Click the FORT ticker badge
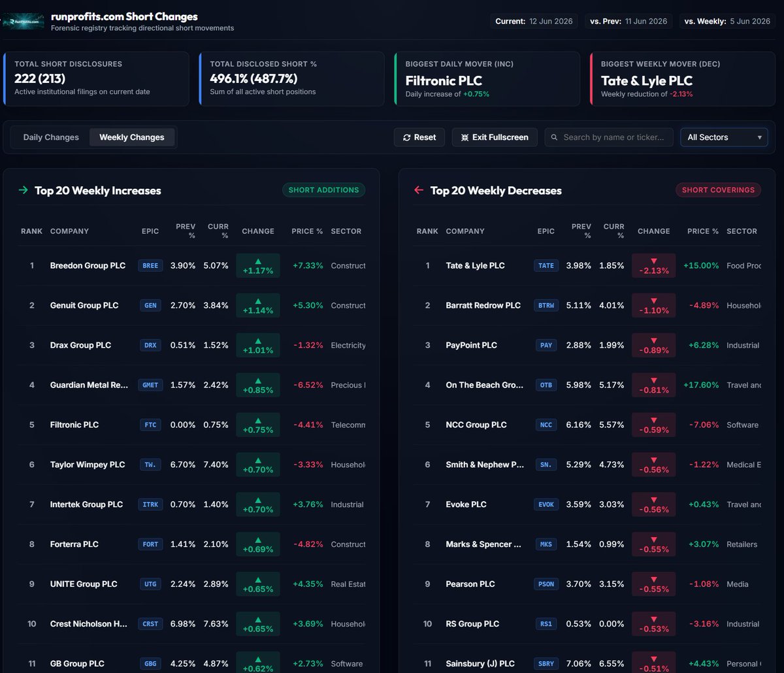784x673 pixels. pyautogui.click(x=150, y=544)
